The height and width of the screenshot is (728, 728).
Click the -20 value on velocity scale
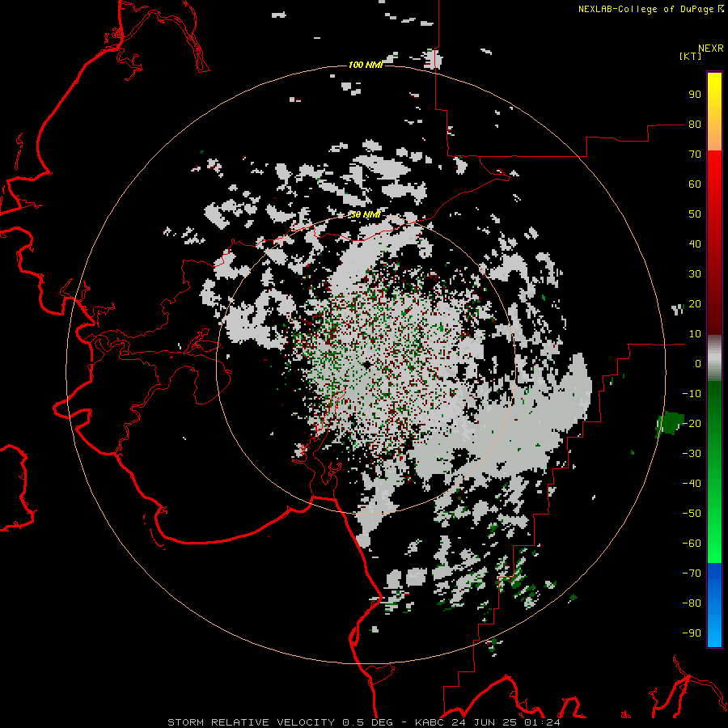pos(692,423)
